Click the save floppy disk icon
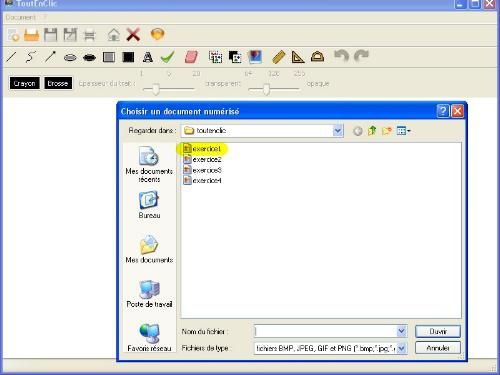The image size is (500, 375). pyautogui.click(x=51, y=35)
